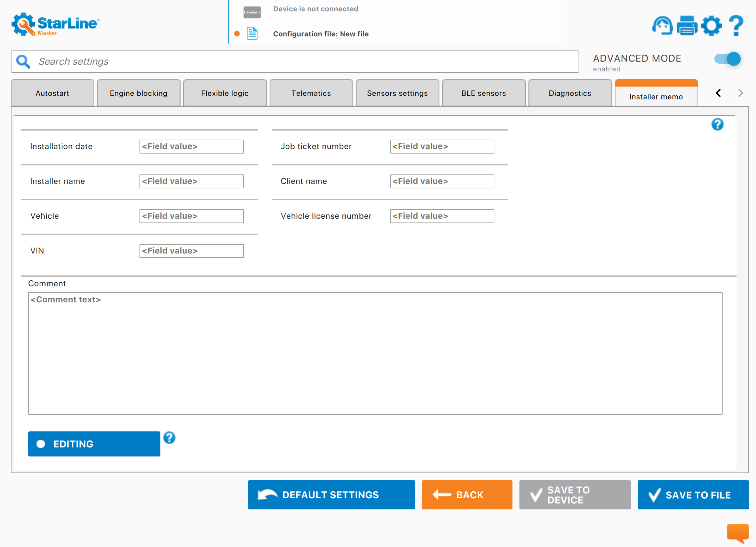Switch to the Telematics tab
Image resolution: width=756 pixels, height=547 pixels.
[311, 93]
